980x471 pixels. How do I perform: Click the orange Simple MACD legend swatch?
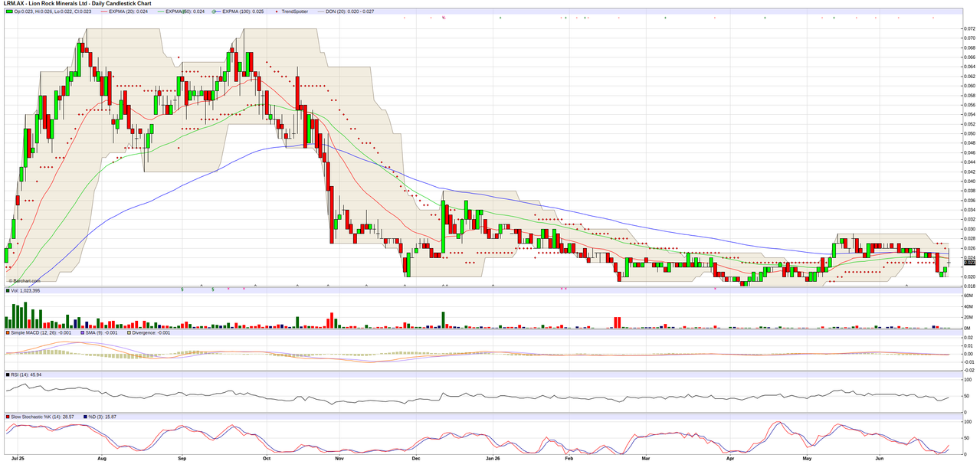(8, 333)
